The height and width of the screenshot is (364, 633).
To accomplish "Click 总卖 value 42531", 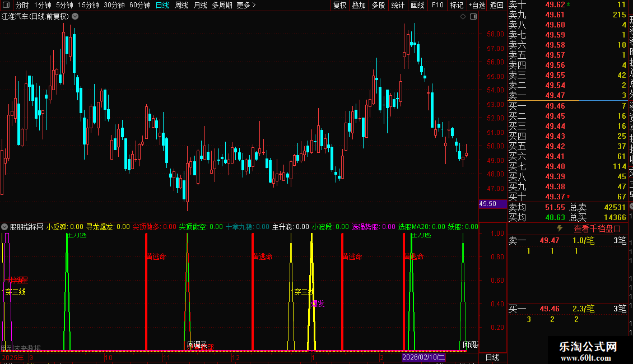I will pos(615,207).
